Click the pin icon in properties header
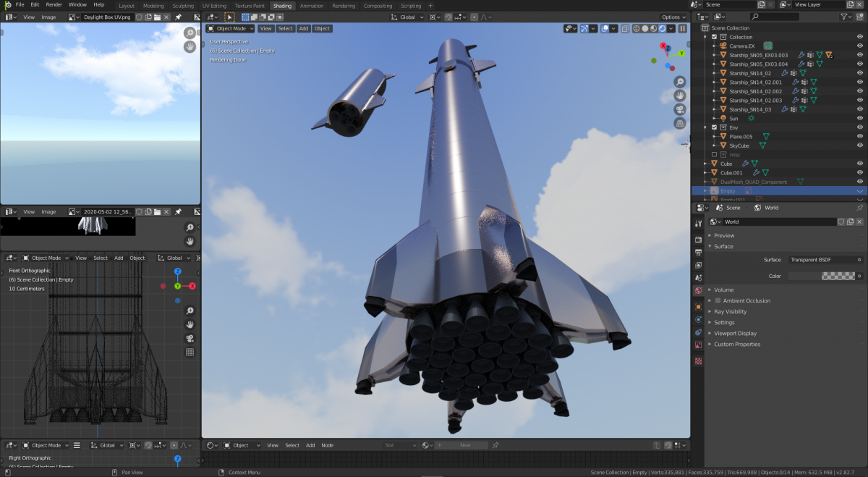 click(859, 208)
